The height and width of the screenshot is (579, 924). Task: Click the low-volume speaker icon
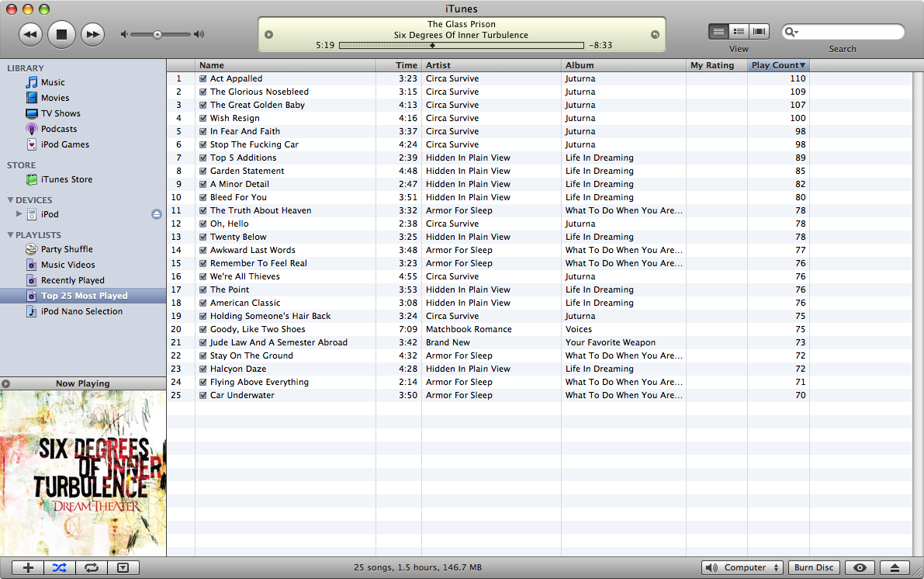(124, 34)
